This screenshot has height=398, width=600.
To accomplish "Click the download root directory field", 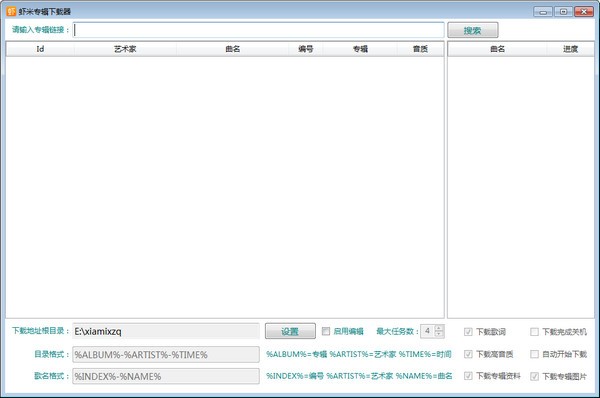I will 166,331.
